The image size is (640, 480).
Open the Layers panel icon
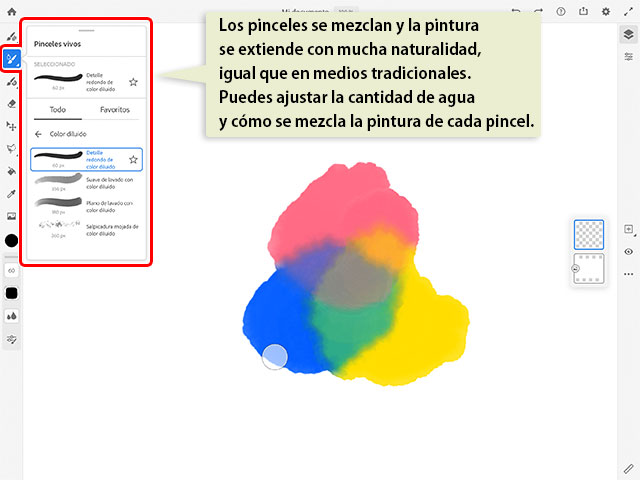click(x=628, y=34)
